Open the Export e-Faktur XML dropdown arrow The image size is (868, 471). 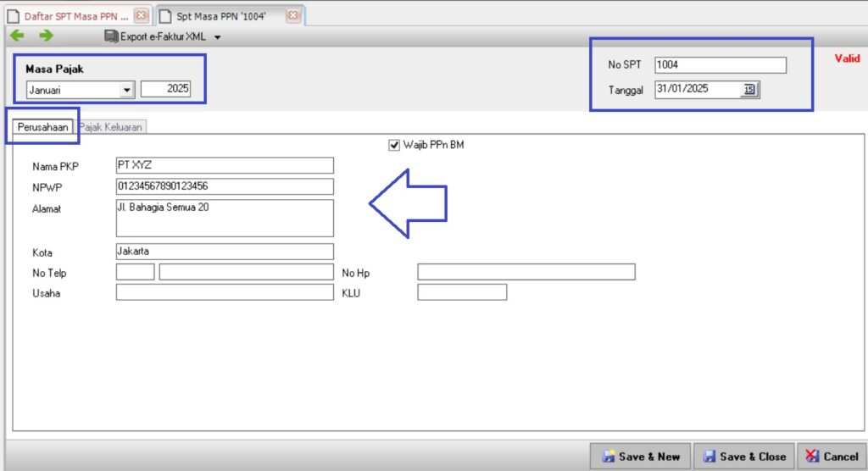click(218, 37)
